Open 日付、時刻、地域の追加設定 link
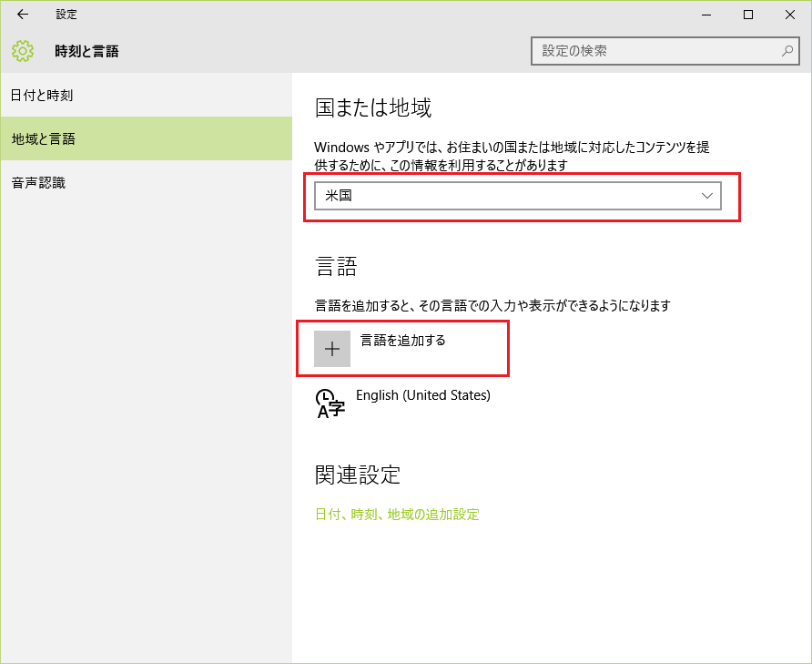This screenshot has width=812, height=664. 397,515
